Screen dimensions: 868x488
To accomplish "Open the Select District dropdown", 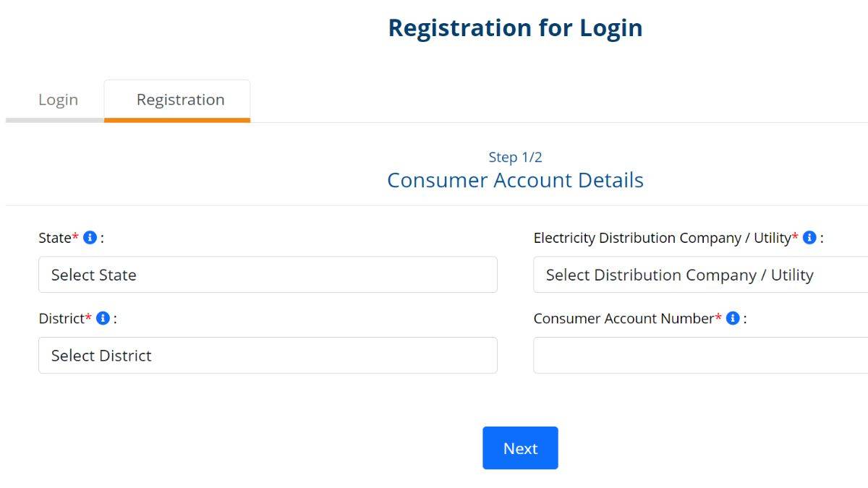I will coord(268,355).
